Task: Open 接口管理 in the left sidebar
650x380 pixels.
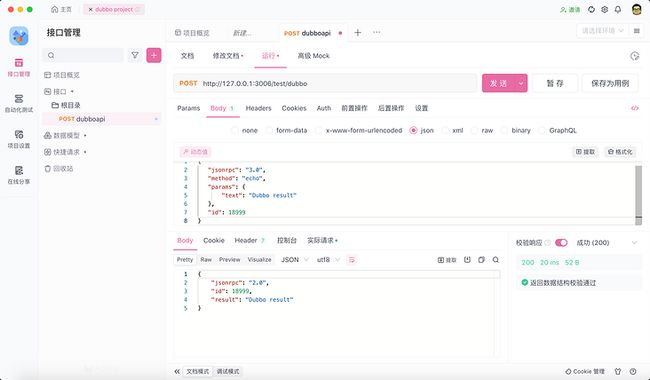Action: tap(19, 68)
